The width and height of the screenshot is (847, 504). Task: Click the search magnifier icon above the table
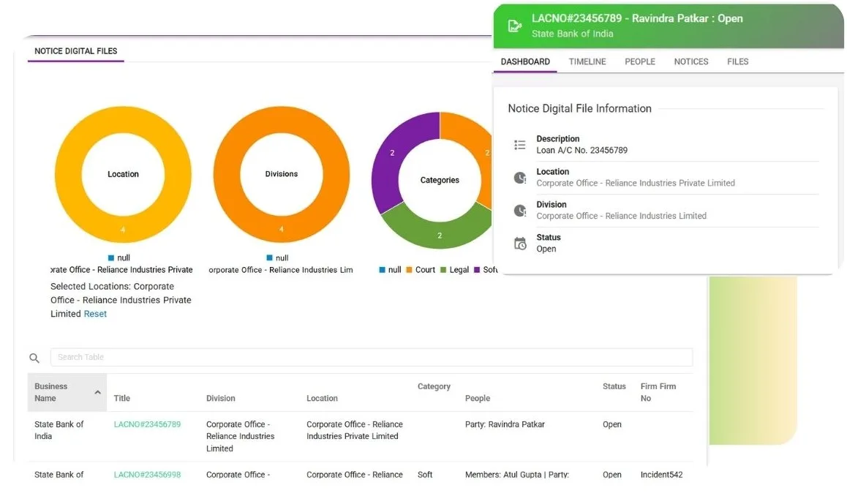coord(34,358)
